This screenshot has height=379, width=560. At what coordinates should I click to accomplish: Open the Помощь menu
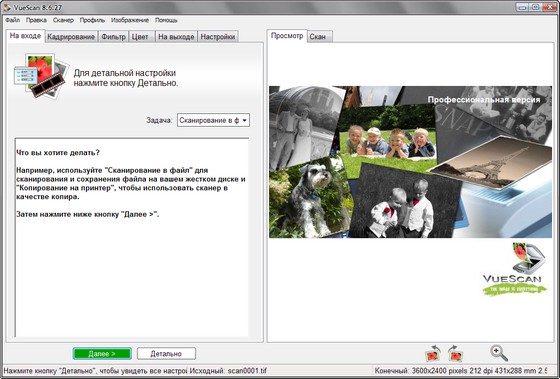166,20
